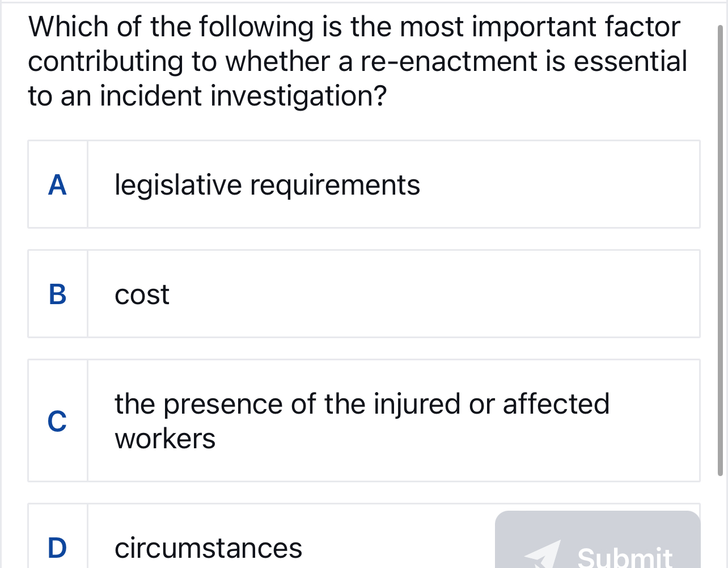Click the letter A label
This screenshot has height=568, width=728.
[57, 184]
